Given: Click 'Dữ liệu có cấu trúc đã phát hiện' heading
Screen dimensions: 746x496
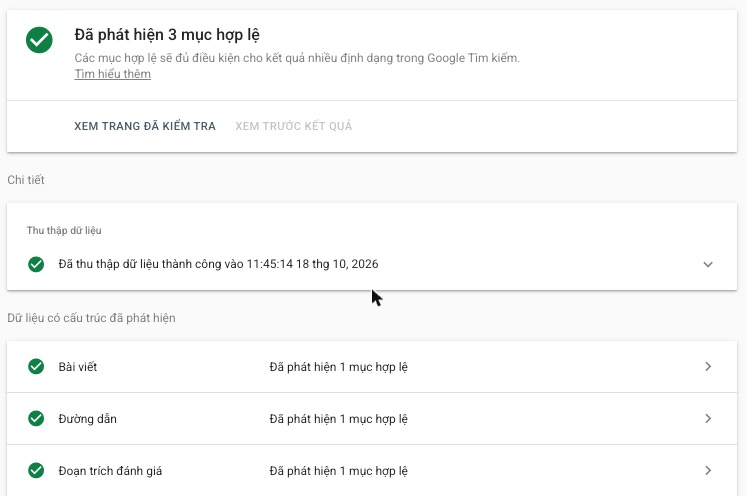Looking at the screenshot, I should [x=91, y=318].
